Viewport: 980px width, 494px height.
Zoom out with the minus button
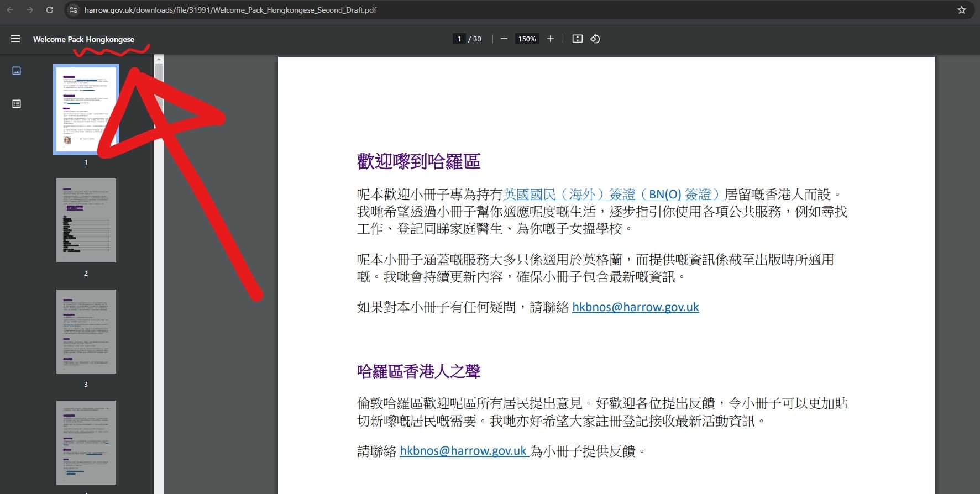(504, 39)
